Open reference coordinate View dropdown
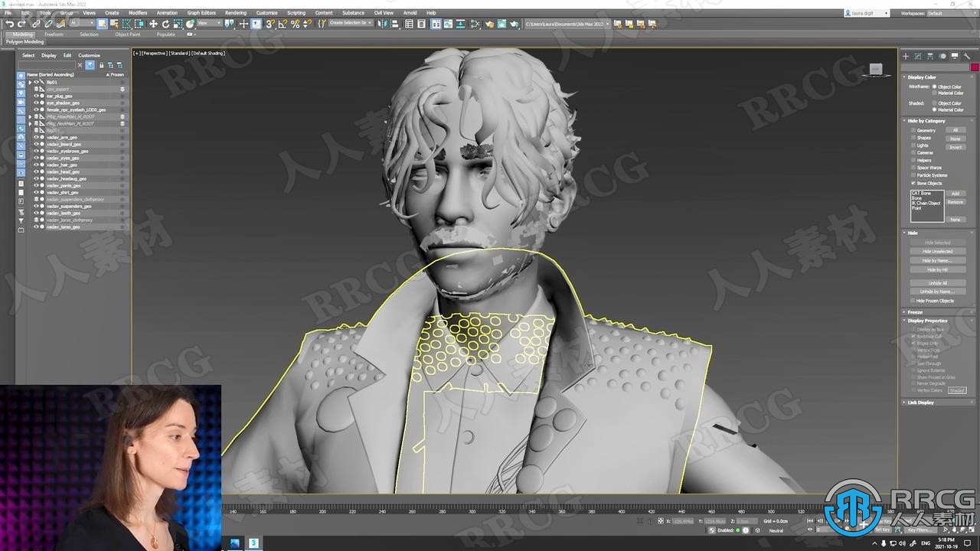This screenshot has height=551, width=980. tap(209, 24)
